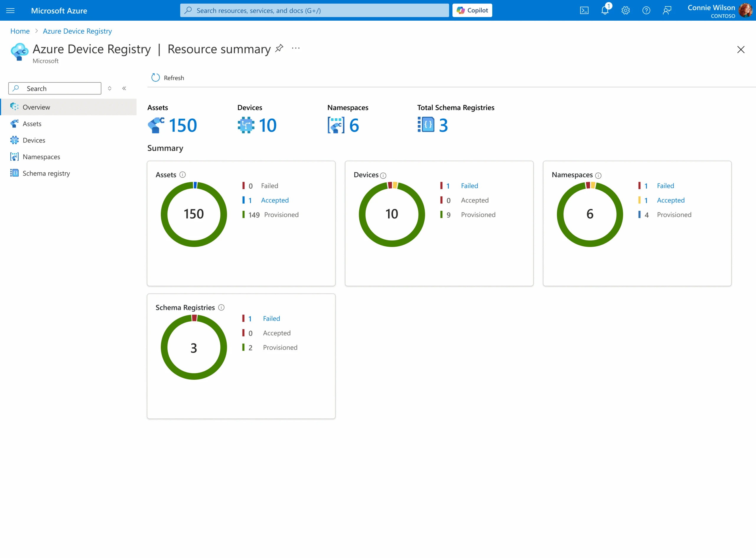This screenshot has width=756, height=558.
Task: Pin the Resource summary blade
Action: (x=279, y=48)
